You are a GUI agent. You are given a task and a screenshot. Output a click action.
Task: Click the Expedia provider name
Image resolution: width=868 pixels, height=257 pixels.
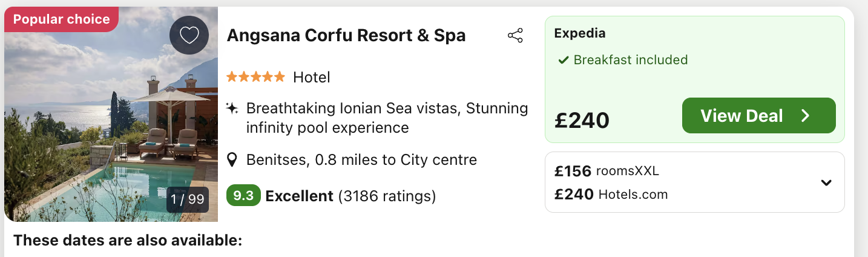579,33
